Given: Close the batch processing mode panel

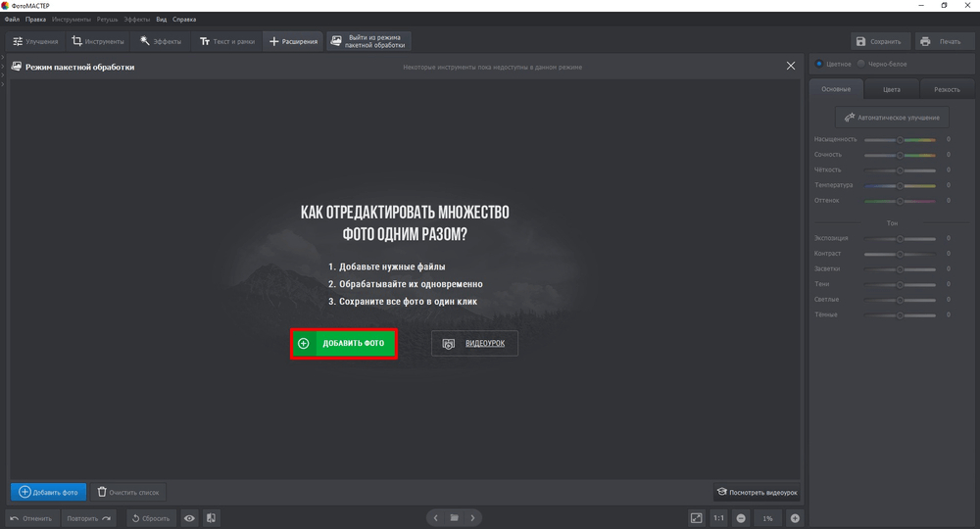Looking at the screenshot, I should point(791,67).
